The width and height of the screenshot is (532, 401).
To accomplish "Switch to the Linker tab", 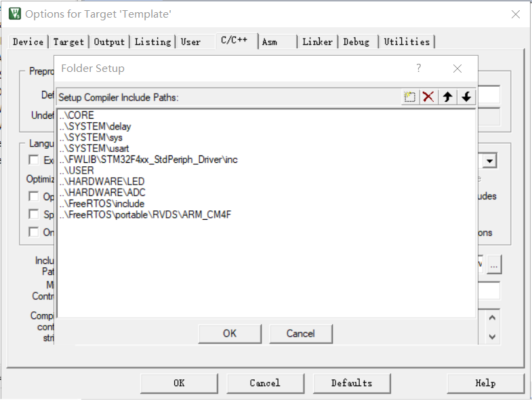I will coord(317,42).
